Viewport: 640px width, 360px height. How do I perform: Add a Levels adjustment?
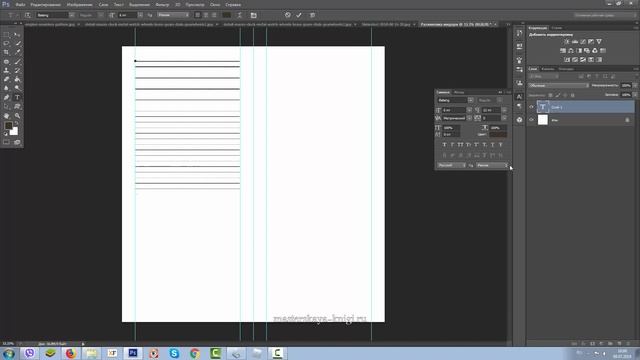click(575, 42)
